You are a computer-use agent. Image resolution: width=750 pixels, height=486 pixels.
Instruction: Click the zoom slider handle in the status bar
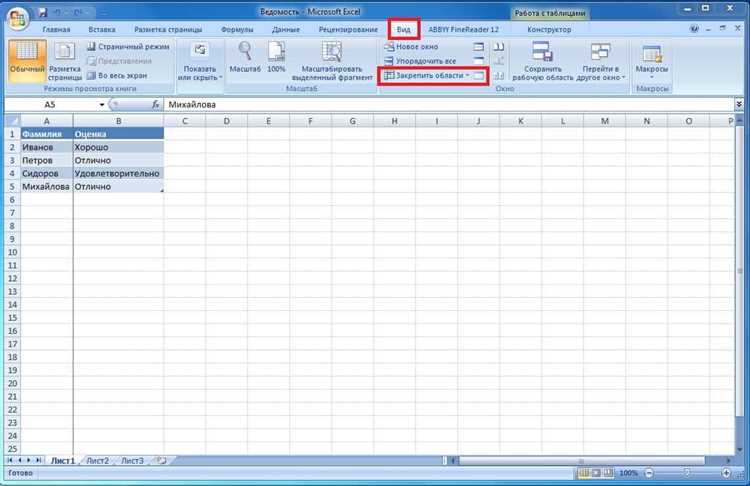687,473
